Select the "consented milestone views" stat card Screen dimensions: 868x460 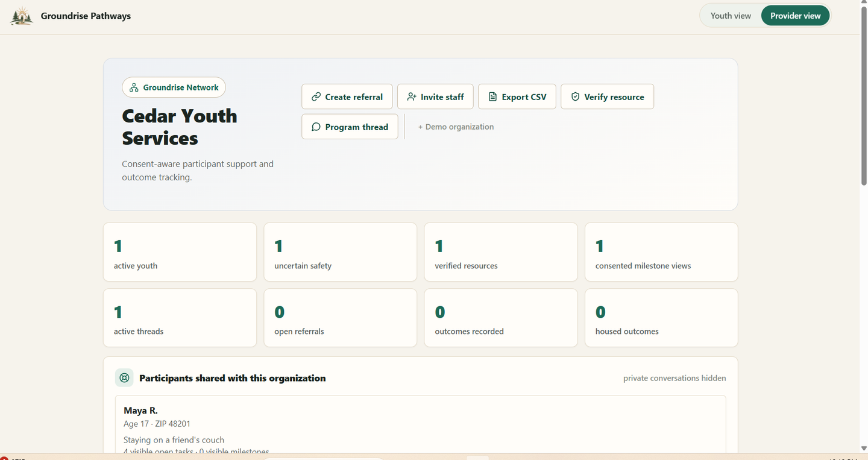(x=661, y=252)
